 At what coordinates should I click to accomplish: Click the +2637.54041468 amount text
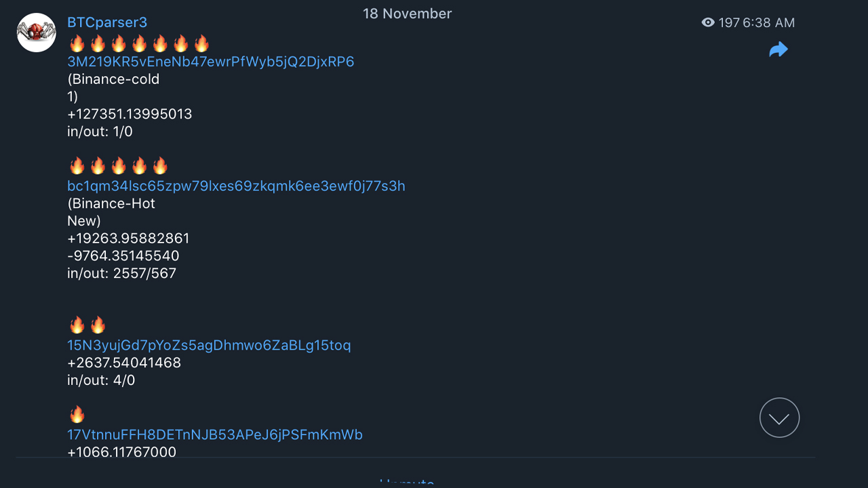(x=124, y=363)
